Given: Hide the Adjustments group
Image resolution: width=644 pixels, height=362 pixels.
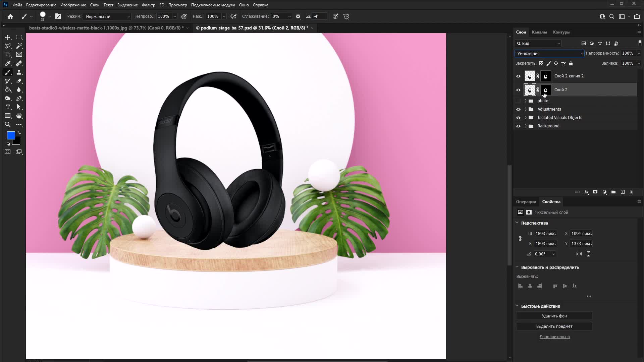Looking at the screenshot, I should [518, 109].
